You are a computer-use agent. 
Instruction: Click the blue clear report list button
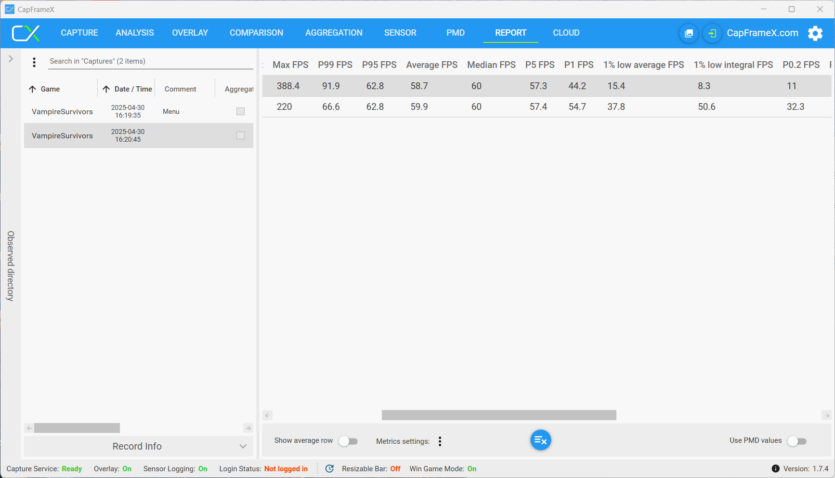click(541, 440)
